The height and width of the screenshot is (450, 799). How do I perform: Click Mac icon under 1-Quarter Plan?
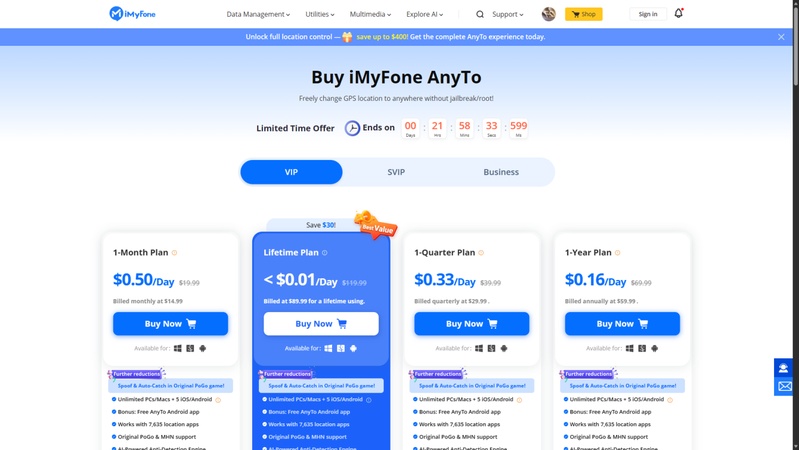(491, 348)
